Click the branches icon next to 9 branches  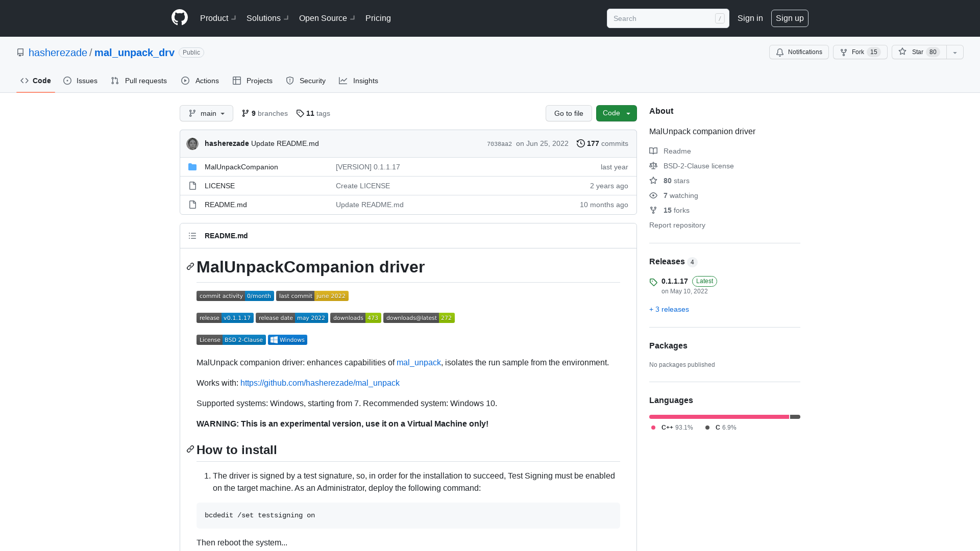(246, 113)
